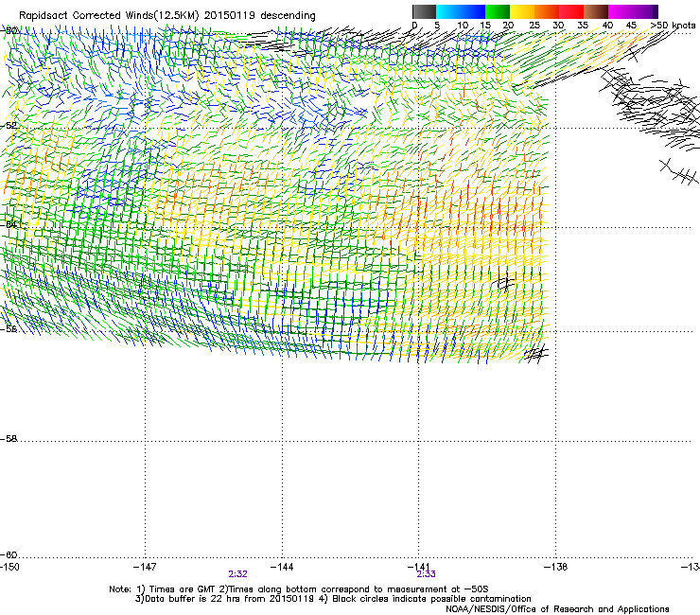
Task: Click the note 'Black circles indicate possible contamination'
Action: pos(431,599)
